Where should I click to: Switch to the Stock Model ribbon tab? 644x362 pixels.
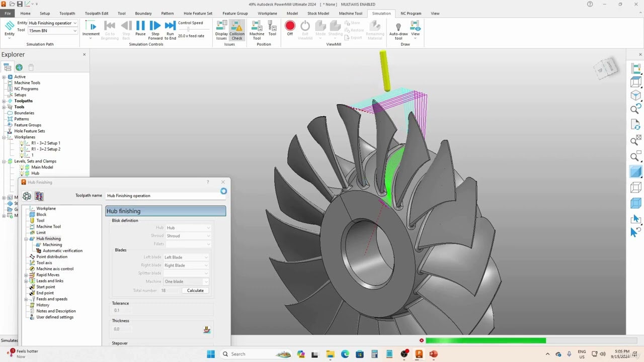click(x=318, y=14)
